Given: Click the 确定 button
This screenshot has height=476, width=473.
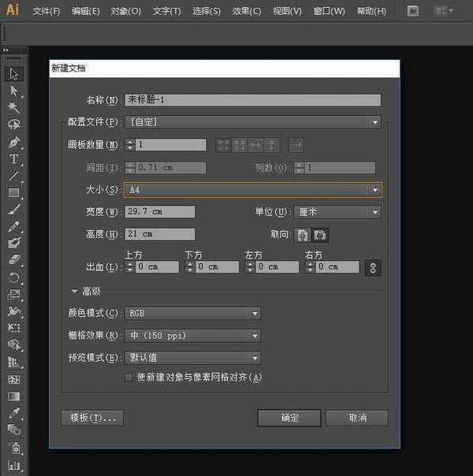Looking at the screenshot, I should pos(289,418).
